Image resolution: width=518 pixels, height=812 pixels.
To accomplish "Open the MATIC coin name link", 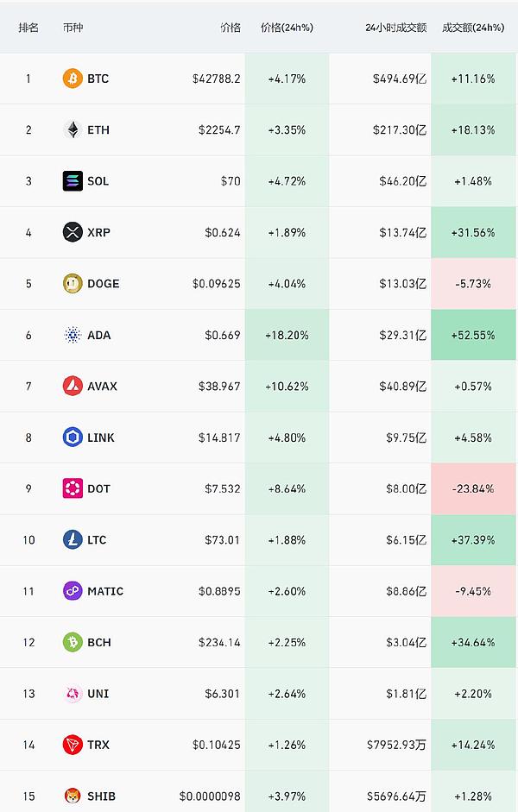I will [x=105, y=591].
